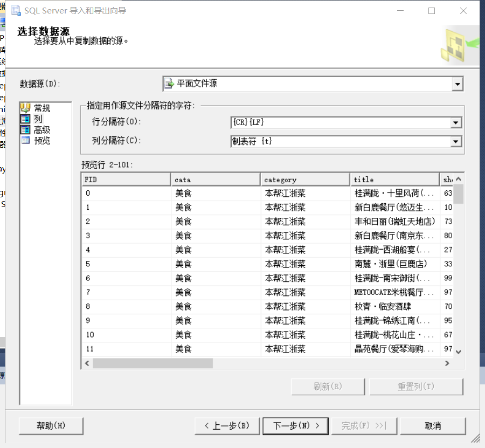
Task: Click the 帮助(H) button
Action: (x=51, y=426)
